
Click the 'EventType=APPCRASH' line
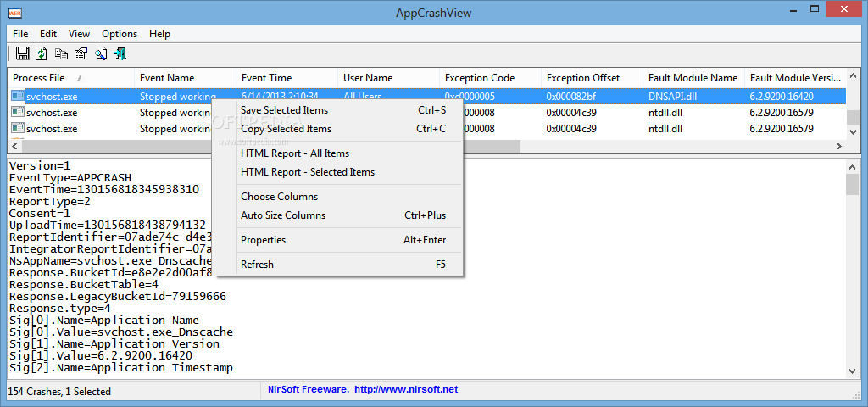point(70,178)
